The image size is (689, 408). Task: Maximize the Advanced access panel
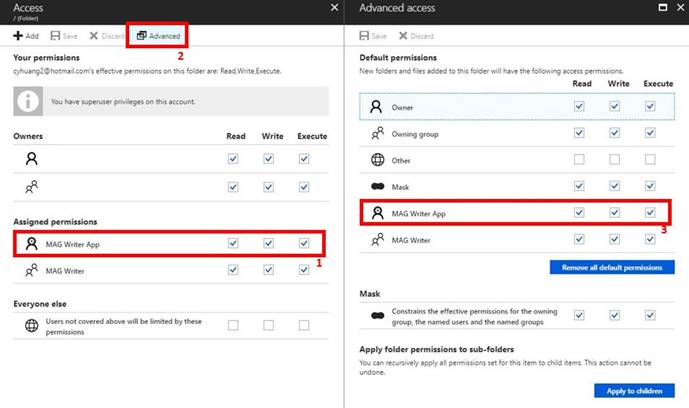[x=660, y=8]
